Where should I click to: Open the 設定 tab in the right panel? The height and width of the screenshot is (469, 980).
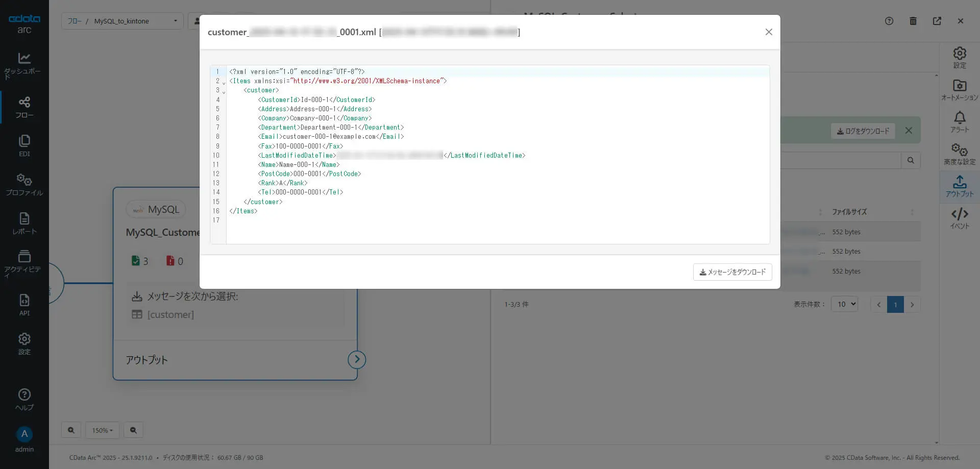click(960, 58)
